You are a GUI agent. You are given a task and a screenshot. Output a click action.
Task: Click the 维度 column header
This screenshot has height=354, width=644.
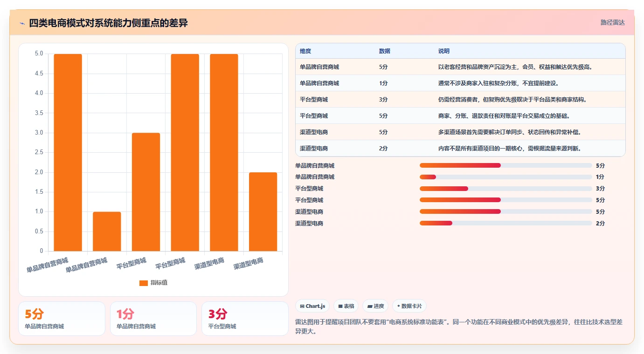tap(305, 51)
